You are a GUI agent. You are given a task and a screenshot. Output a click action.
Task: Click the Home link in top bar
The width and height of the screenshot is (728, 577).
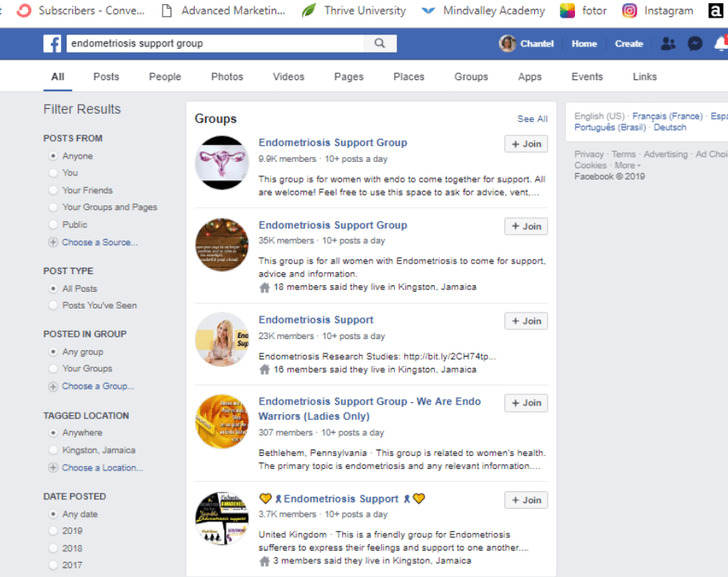(x=584, y=43)
